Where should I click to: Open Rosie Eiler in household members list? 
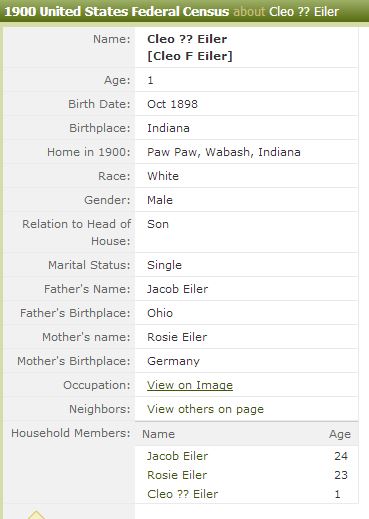[177, 475]
